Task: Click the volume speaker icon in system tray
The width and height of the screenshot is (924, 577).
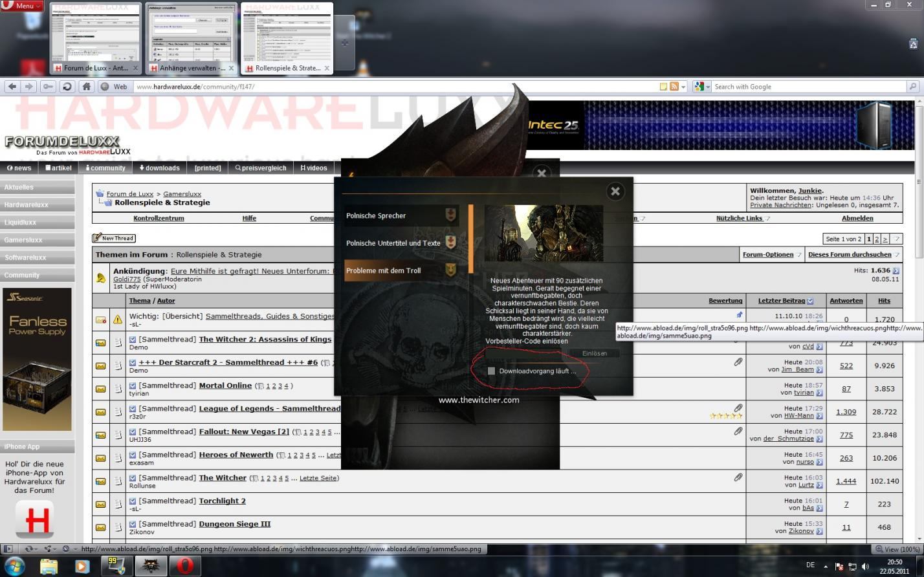Action: pyautogui.click(x=865, y=567)
